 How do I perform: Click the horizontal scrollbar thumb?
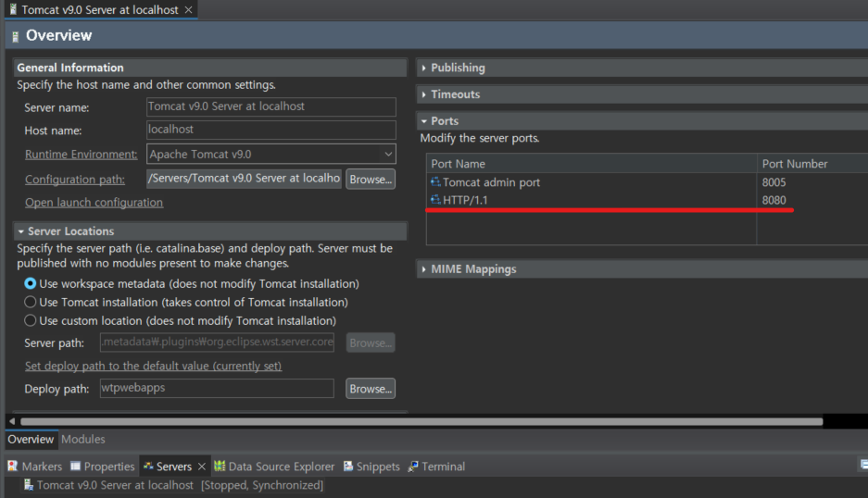(421, 422)
